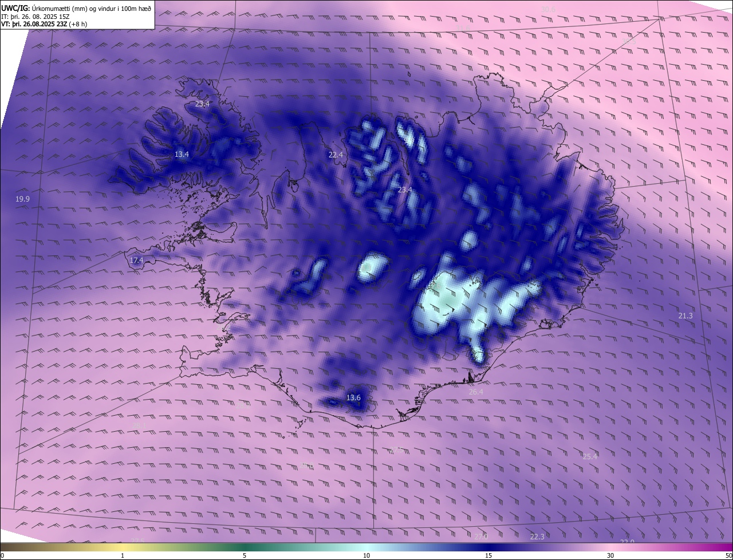The width and height of the screenshot is (733, 560).
Task: Click the colour scale tick label 50
Action: [x=728, y=555]
